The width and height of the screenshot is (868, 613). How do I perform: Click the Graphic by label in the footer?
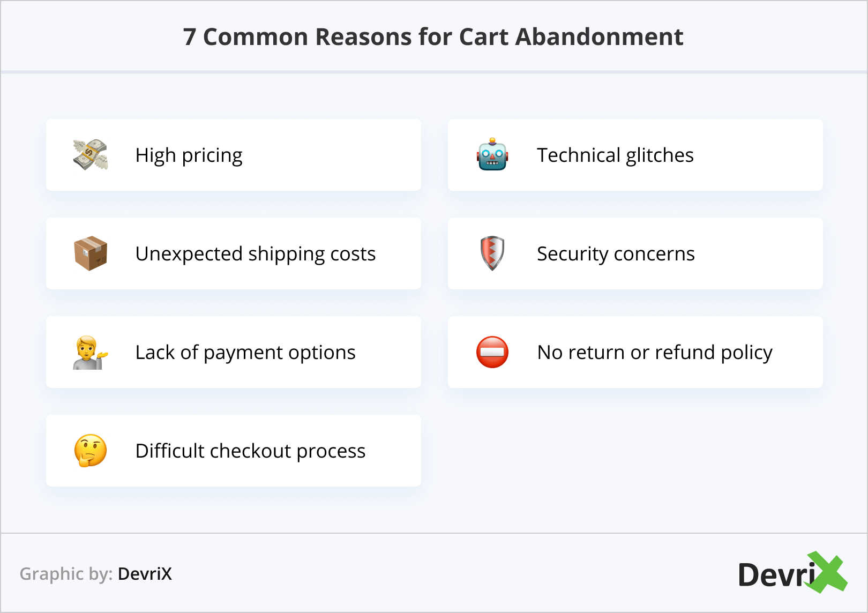[x=66, y=574]
